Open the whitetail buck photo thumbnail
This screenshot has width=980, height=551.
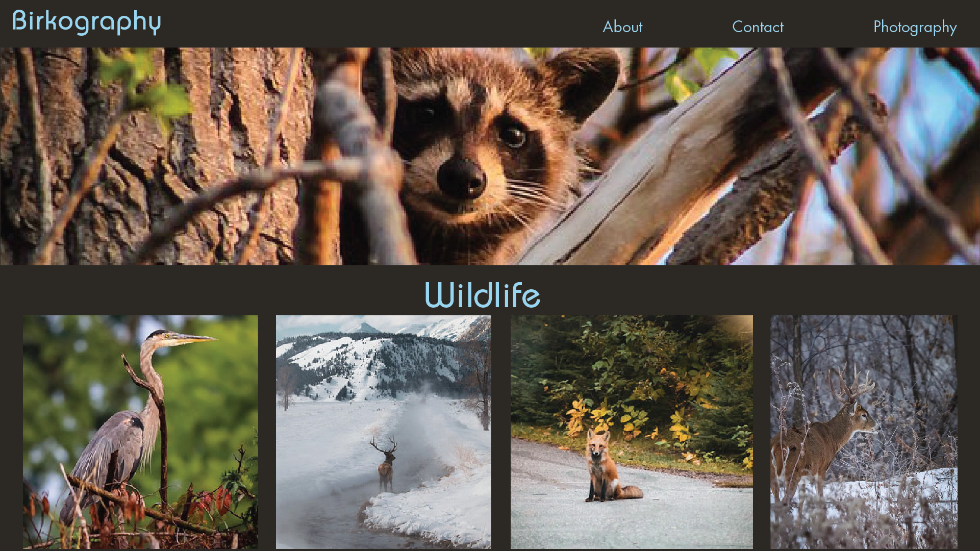pos(864,432)
